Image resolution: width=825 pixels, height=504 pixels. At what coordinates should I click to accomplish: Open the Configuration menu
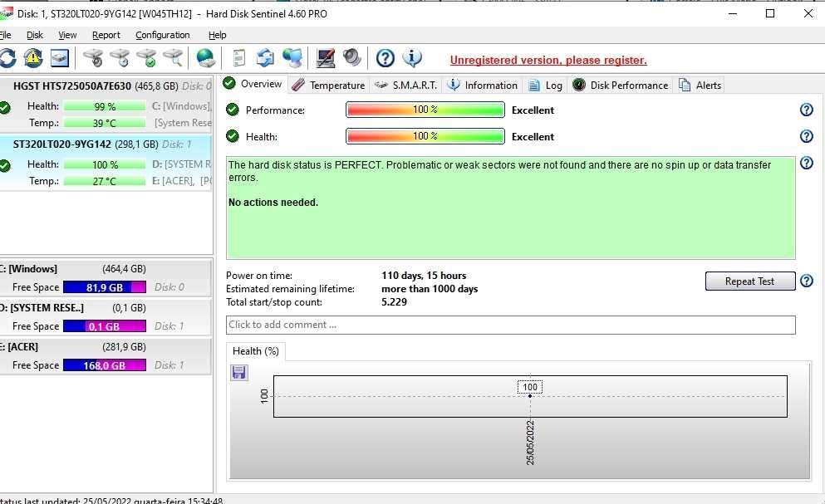pos(163,35)
